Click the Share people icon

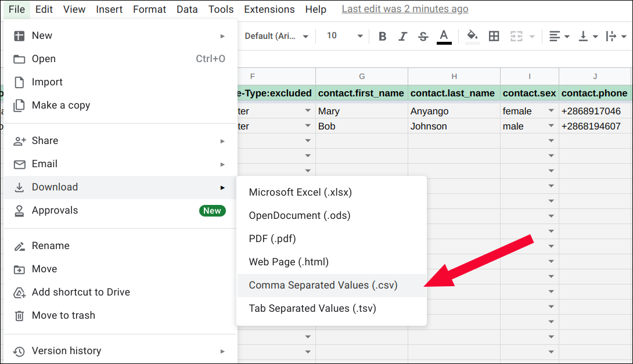coord(19,141)
